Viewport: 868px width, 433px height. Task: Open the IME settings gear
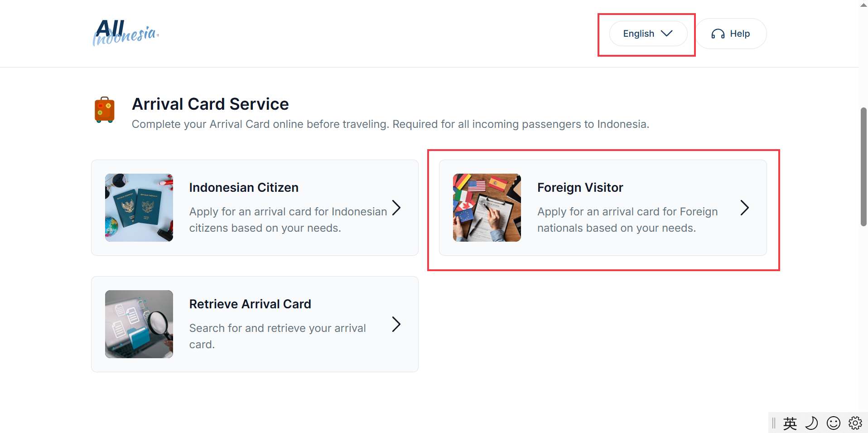[855, 423]
